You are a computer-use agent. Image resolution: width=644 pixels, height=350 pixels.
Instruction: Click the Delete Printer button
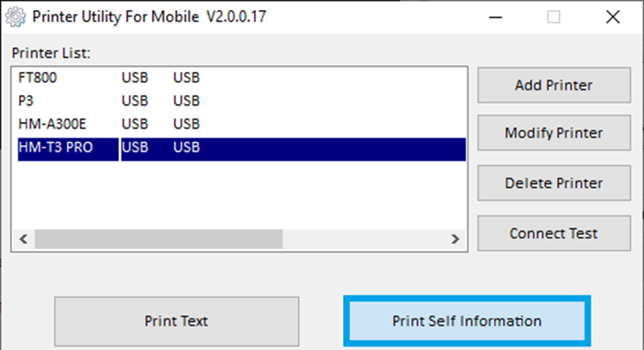point(553,183)
